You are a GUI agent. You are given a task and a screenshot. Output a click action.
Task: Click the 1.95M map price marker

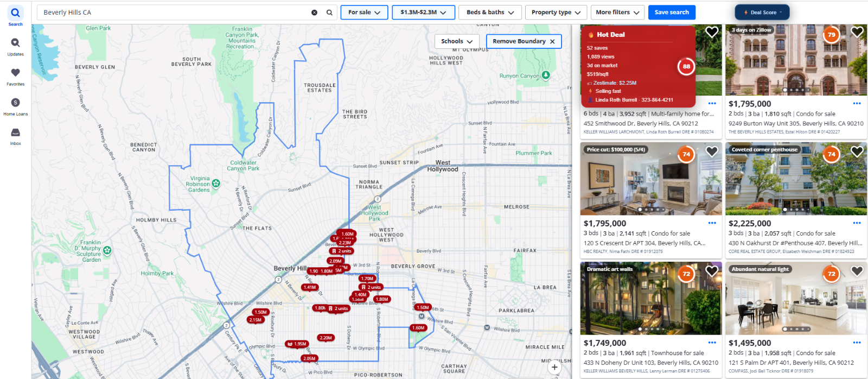point(297,344)
